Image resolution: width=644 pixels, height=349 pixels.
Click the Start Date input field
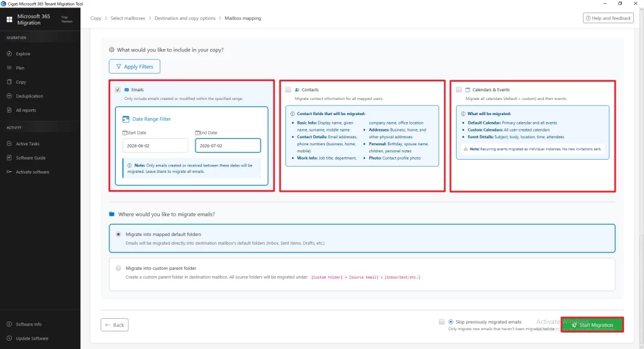tap(155, 146)
